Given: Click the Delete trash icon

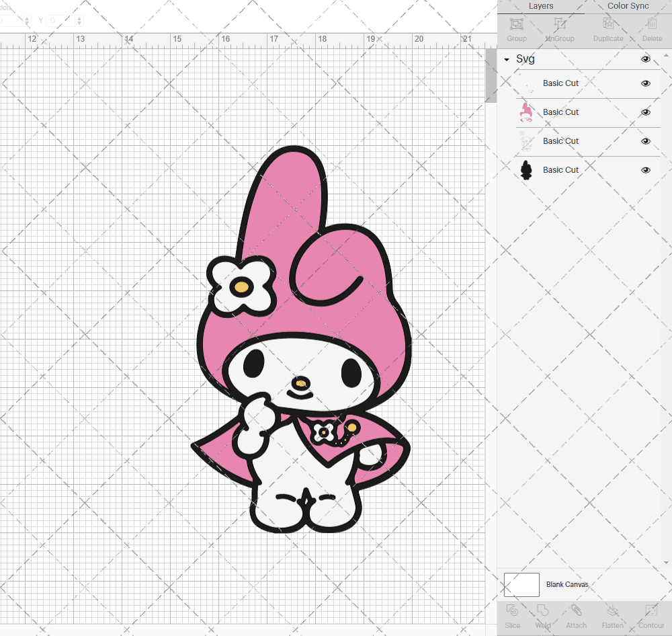Looking at the screenshot, I should pos(652,24).
